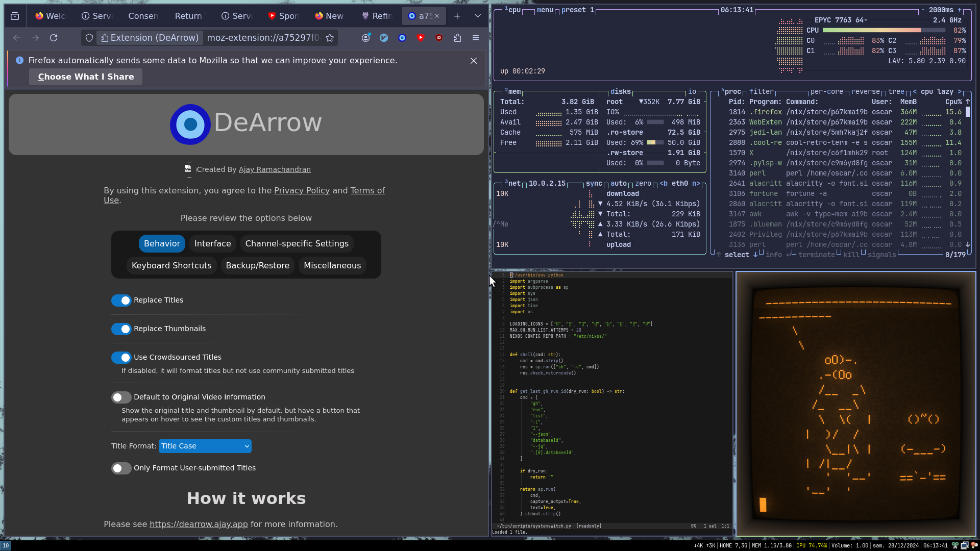Open the list all tabs chevron
This screenshot has height=551, width=980.
tap(478, 16)
